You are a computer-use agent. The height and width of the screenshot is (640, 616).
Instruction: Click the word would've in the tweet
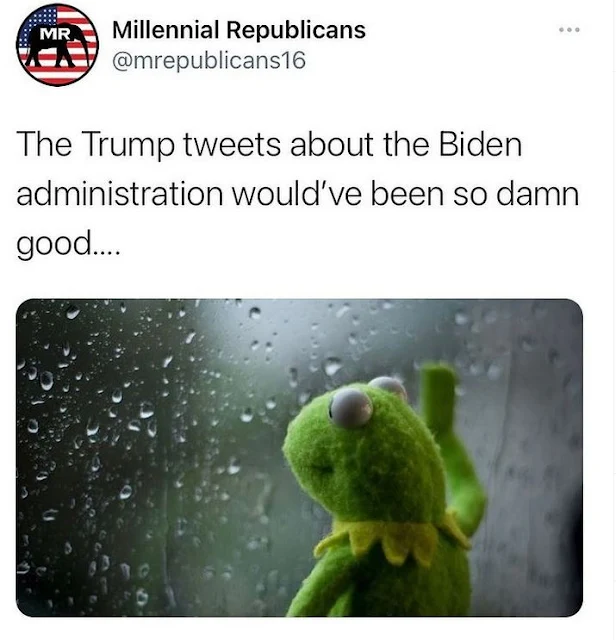point(297,193)
